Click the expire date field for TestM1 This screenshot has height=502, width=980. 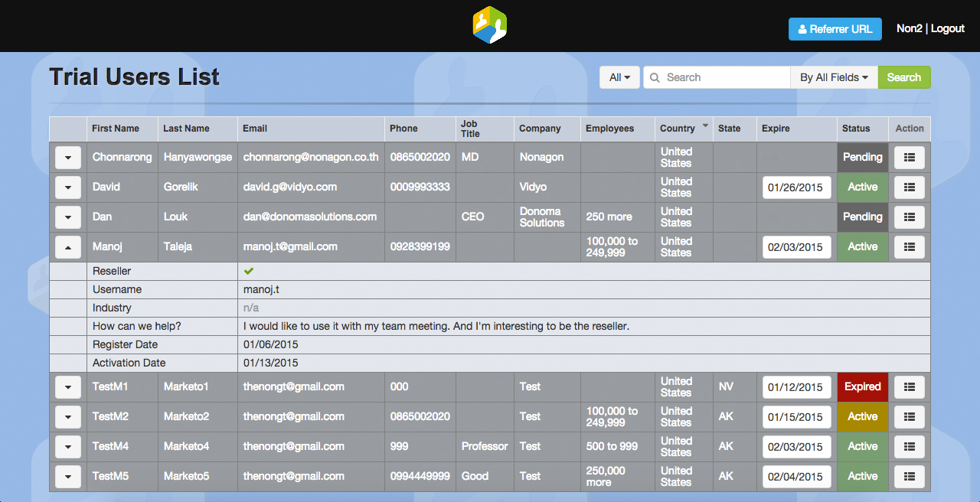click(x=796, y=387)
